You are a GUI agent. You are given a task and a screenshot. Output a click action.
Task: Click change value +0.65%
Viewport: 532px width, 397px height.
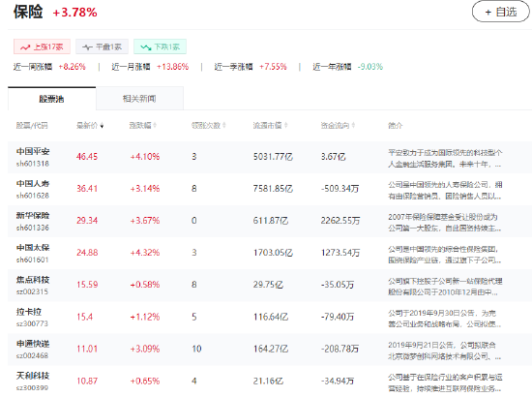145,382
